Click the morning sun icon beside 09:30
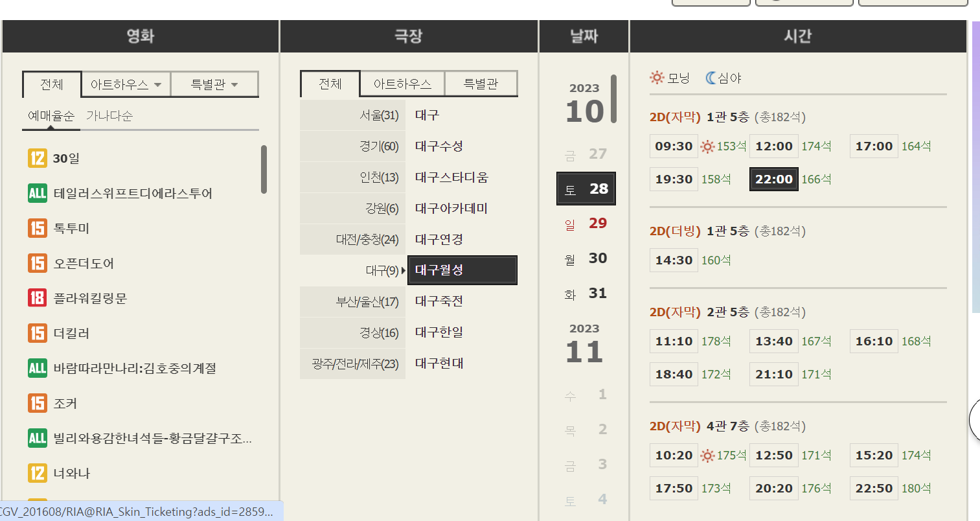980x521 pixels. point(707,146)
